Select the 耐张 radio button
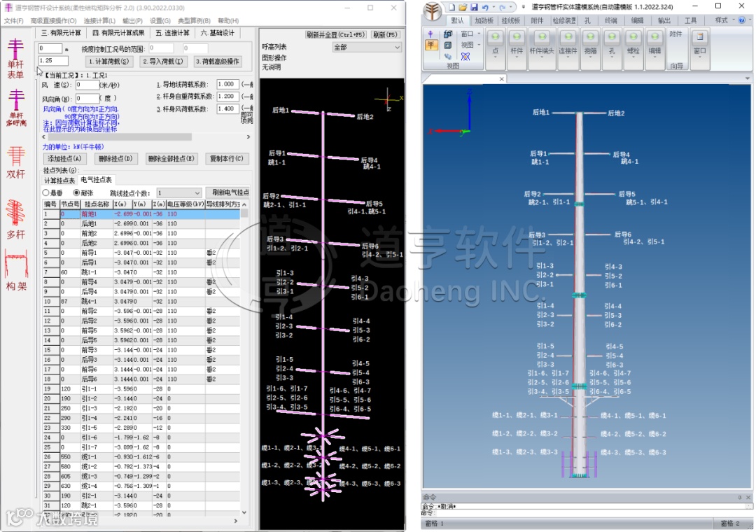The height and width of the screenshot is (532, 756). 78,192
